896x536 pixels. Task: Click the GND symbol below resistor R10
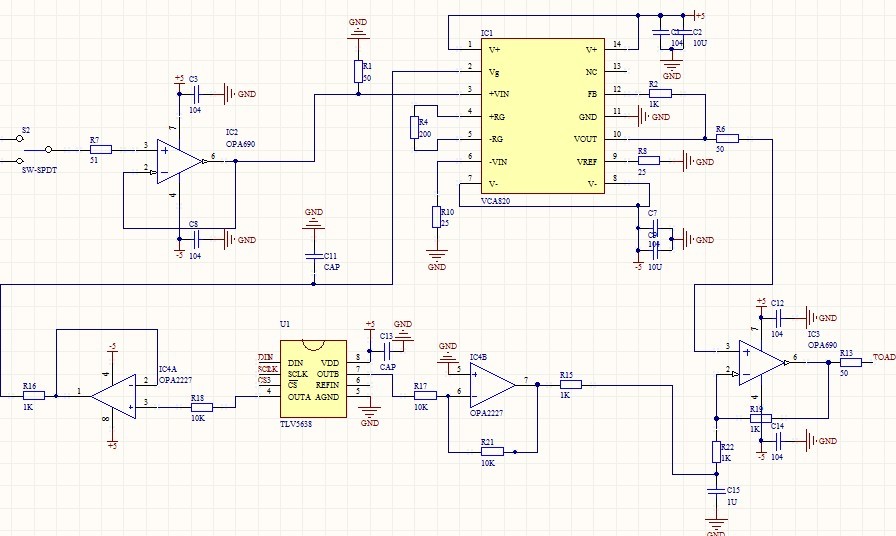[437, 256]
